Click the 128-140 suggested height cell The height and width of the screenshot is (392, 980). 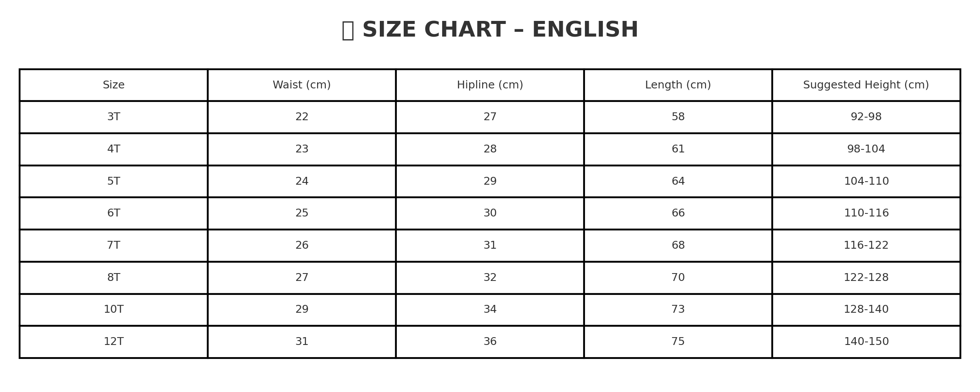[866, 310]
